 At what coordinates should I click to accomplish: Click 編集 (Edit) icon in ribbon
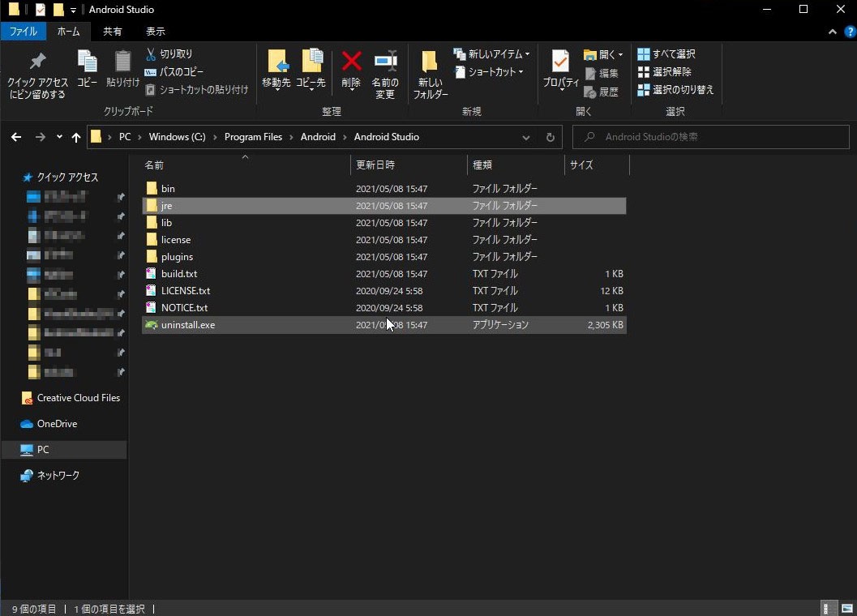[589, 73]
